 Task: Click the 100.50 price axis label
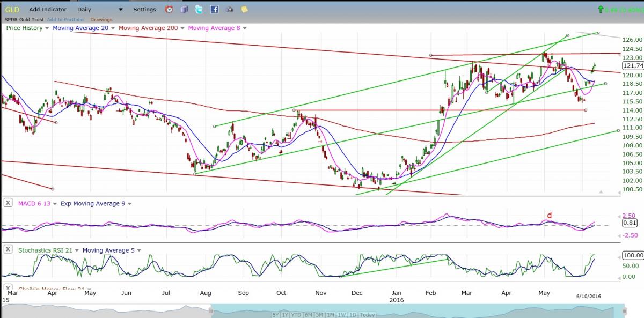coord(632,189)
